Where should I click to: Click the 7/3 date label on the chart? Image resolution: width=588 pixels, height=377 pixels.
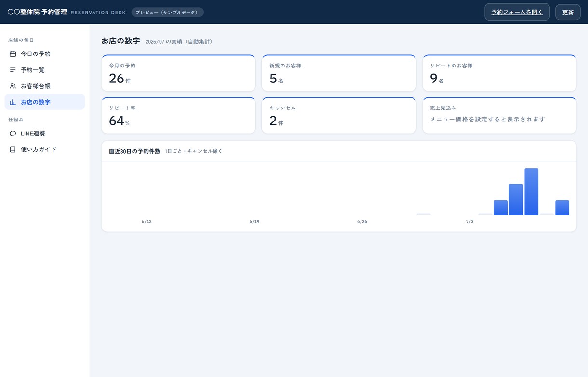tap(469, 222)
